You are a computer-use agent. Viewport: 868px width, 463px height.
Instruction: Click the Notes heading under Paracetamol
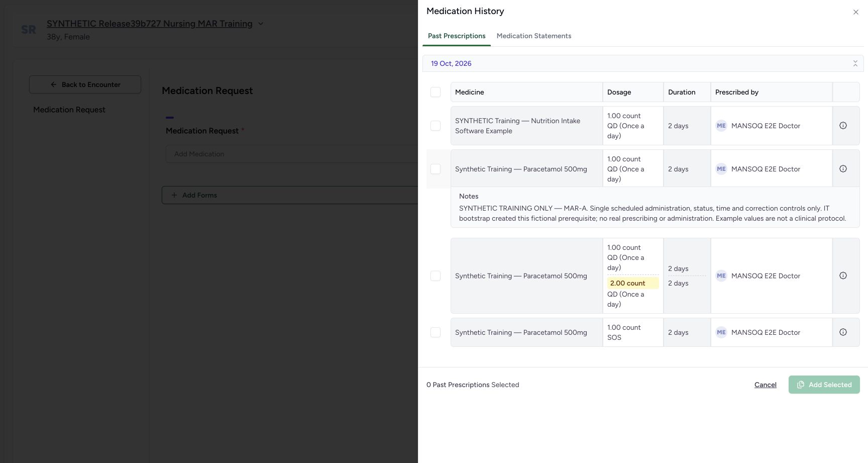coord(469,196)
